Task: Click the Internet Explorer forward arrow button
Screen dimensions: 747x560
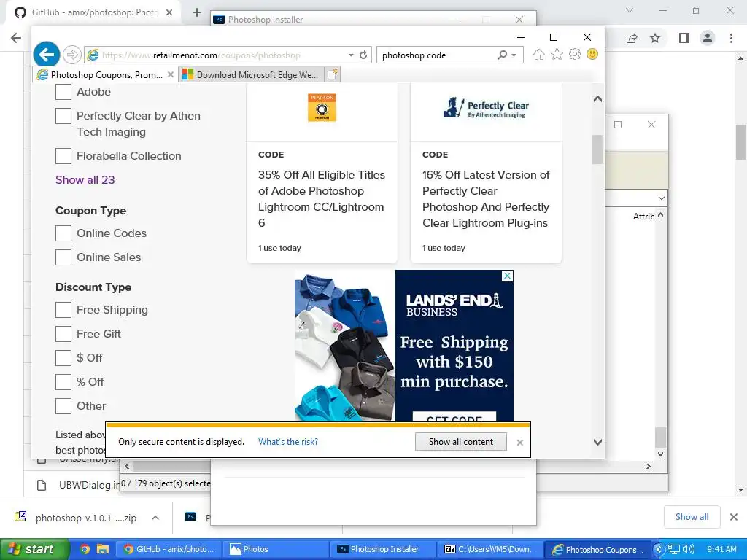Action: pos(72,55)
